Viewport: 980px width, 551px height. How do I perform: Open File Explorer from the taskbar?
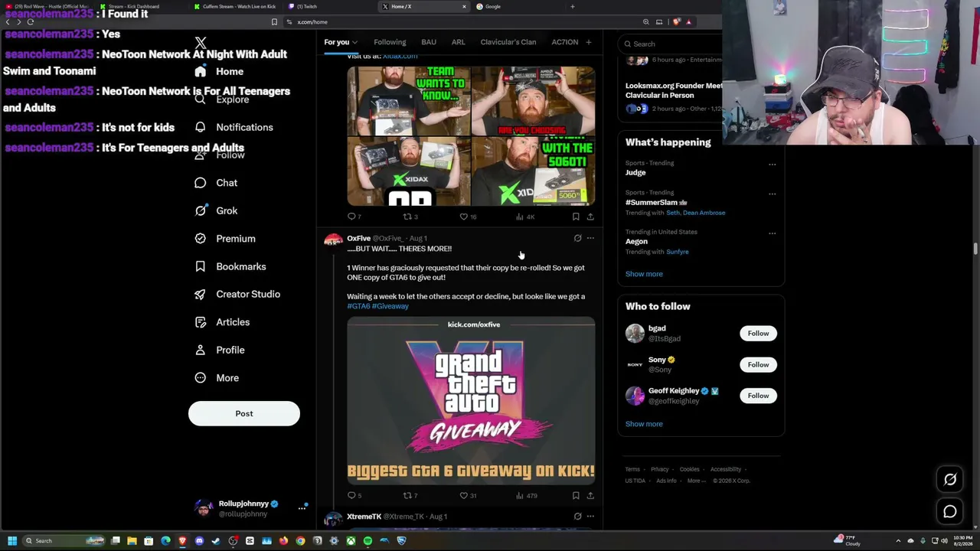(132, 541)
